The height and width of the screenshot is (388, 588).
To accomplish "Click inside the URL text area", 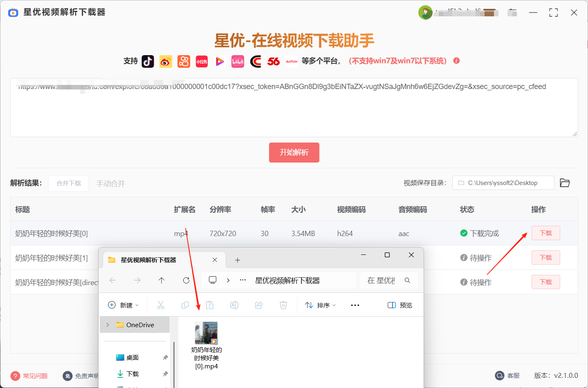I will tap(294, 107).
